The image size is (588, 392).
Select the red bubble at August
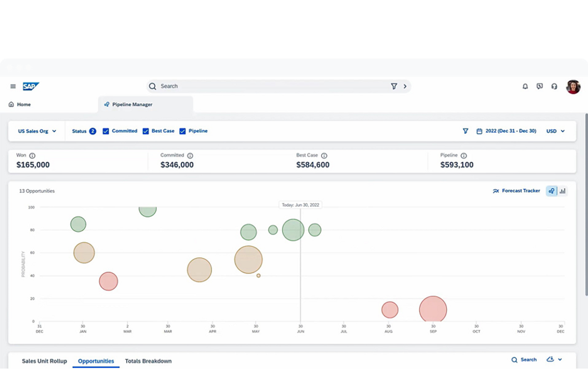coord(390,310)
